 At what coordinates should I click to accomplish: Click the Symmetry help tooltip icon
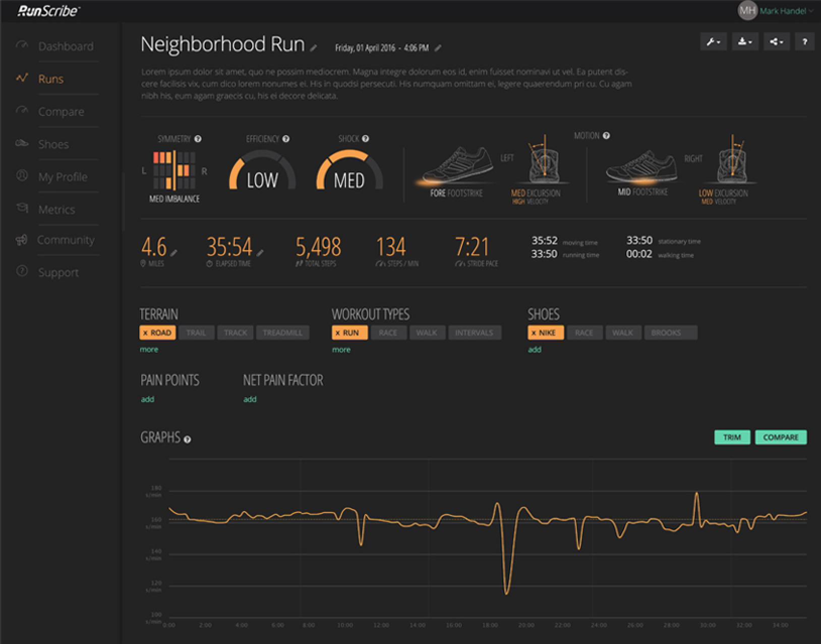[198, 138]
